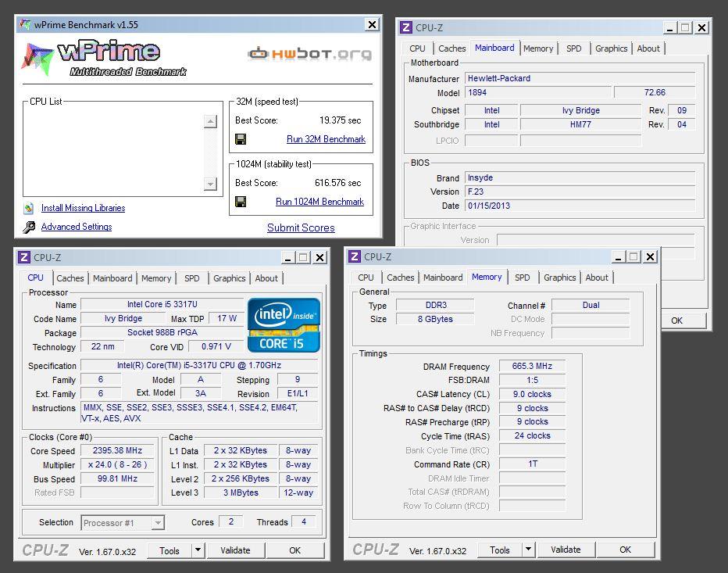Click the Tools button in the CPU window

[x=170, y=550]
